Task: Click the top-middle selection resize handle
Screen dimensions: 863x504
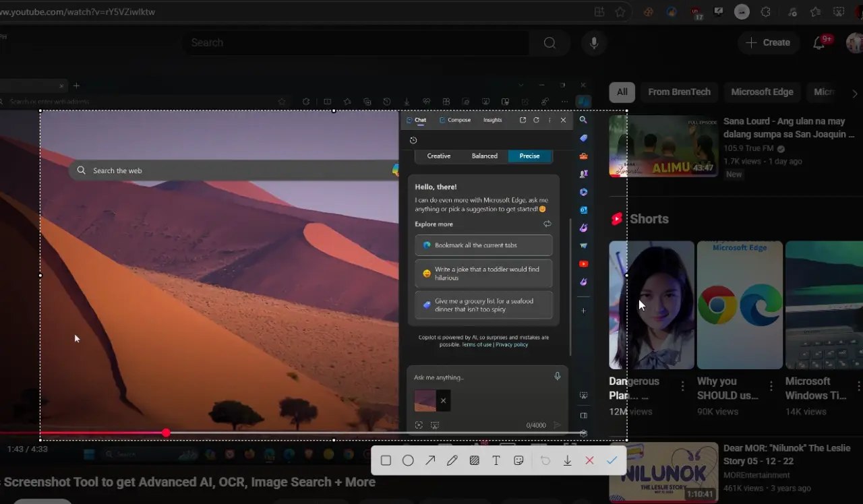Action: pos(334,111)
